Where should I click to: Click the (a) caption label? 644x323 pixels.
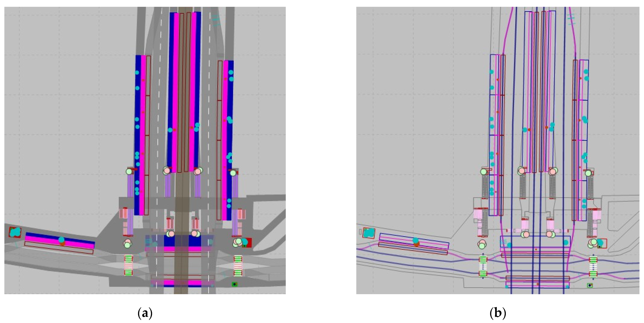point(145,313)
